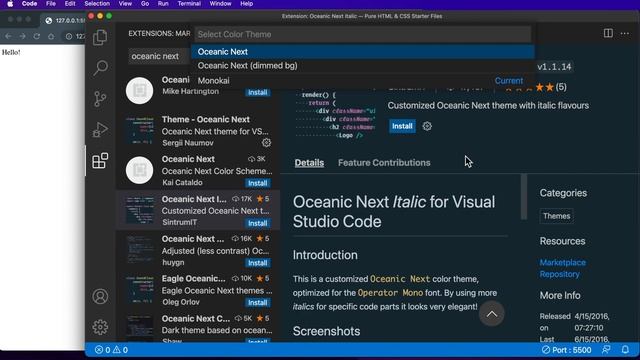The image size is (640, 360).
Task: Open the Code menu
Action: click(x=29, y=4)
